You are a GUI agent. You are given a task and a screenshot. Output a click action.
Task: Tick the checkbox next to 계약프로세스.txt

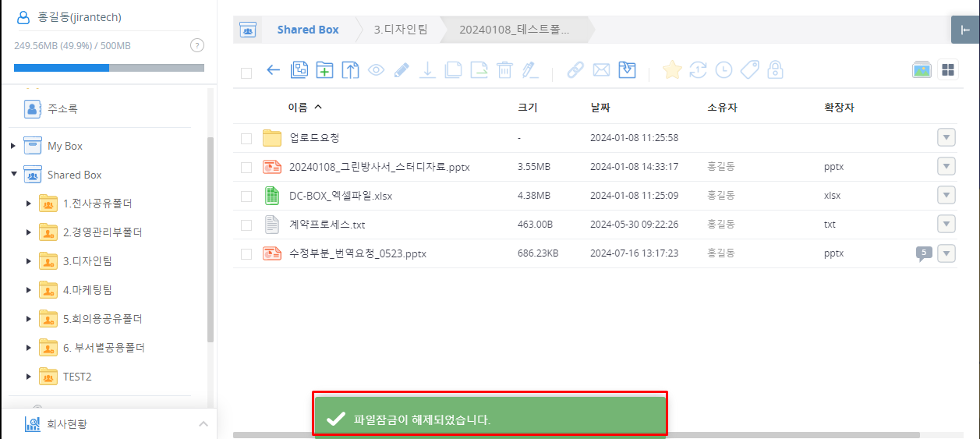pyautogui.click(x=246, y=225)
